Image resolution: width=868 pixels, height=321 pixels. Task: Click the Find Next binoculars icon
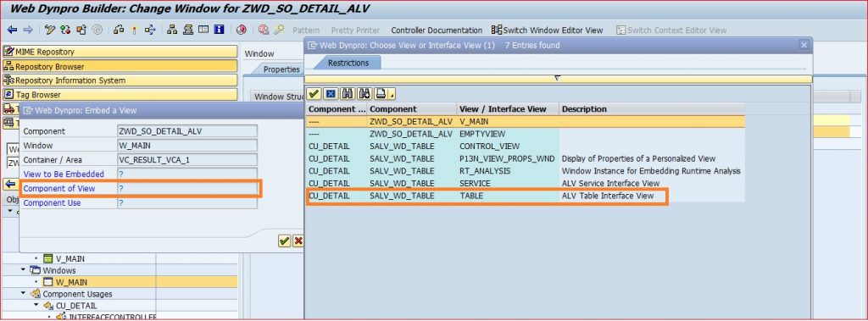tap(364, 93)
